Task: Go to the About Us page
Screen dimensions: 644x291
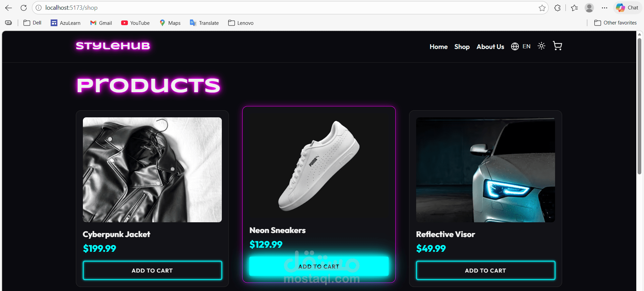Action: [490, 47]
